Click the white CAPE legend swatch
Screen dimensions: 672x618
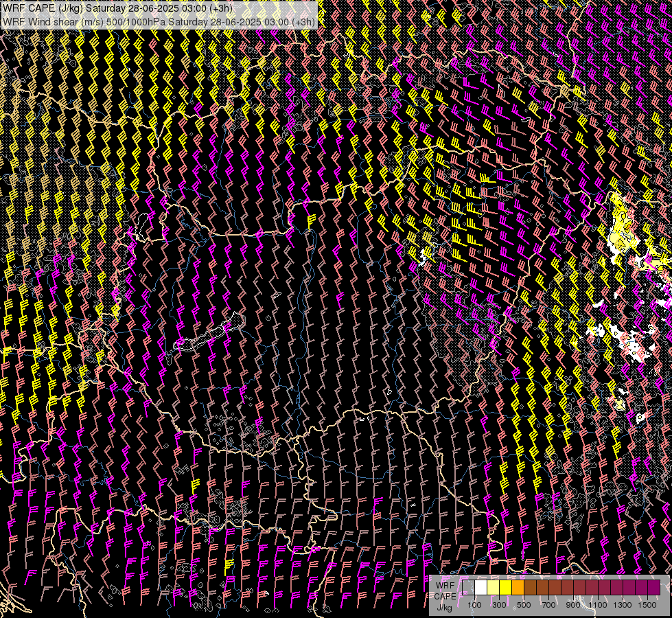[481, 588]
